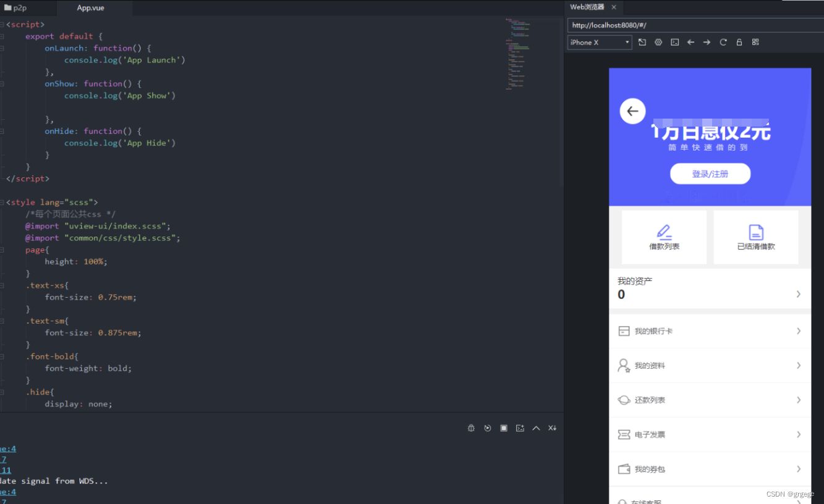Stop the dev server with the square icon
The image size is (824, 504).
pyautogui.click(x=503, y=427)
